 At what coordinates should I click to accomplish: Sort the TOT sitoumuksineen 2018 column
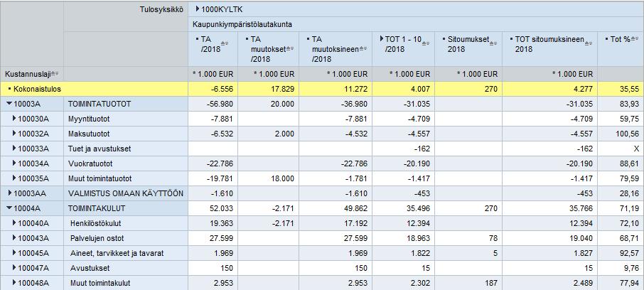point(589,43)
